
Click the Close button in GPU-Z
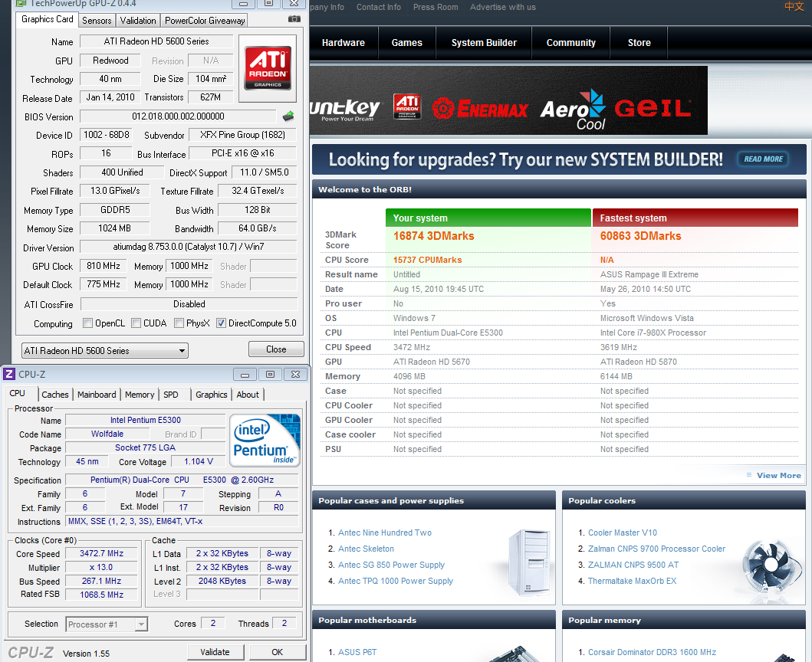[x=276, y=349]
